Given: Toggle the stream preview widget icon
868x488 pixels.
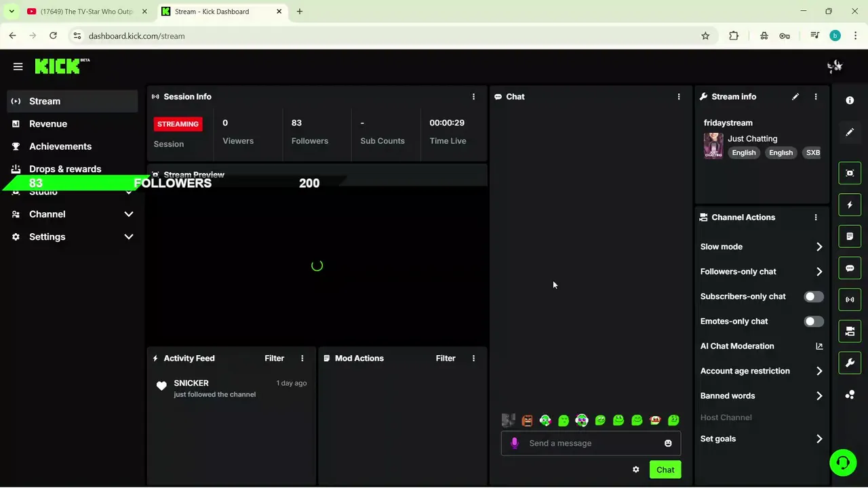Looking at the screenshot, I should click(x=850, y=173).
